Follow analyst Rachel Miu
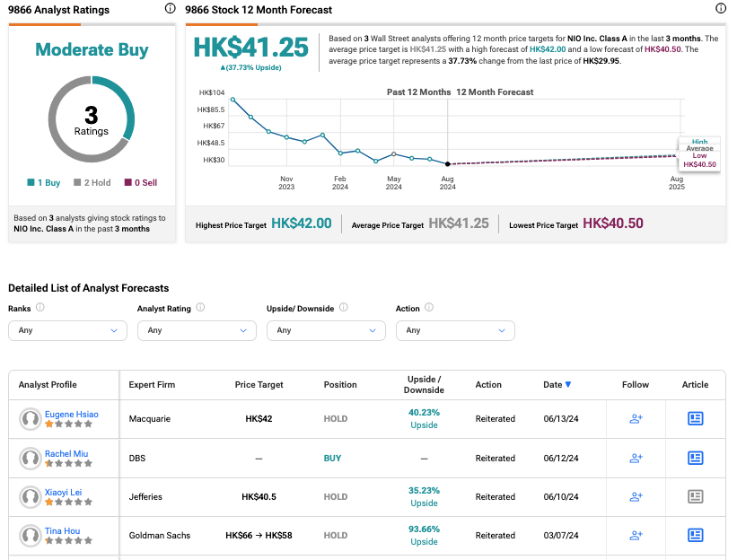The height and width of the screenshot is (560, 737). click(636, 458)
